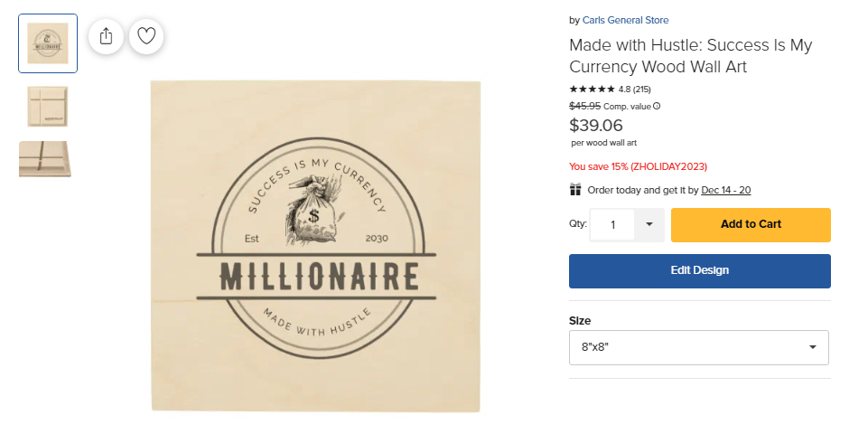This screenshot has width=868, height=434.
Task: Click the share icon above the product image
Action: [106, 36]
